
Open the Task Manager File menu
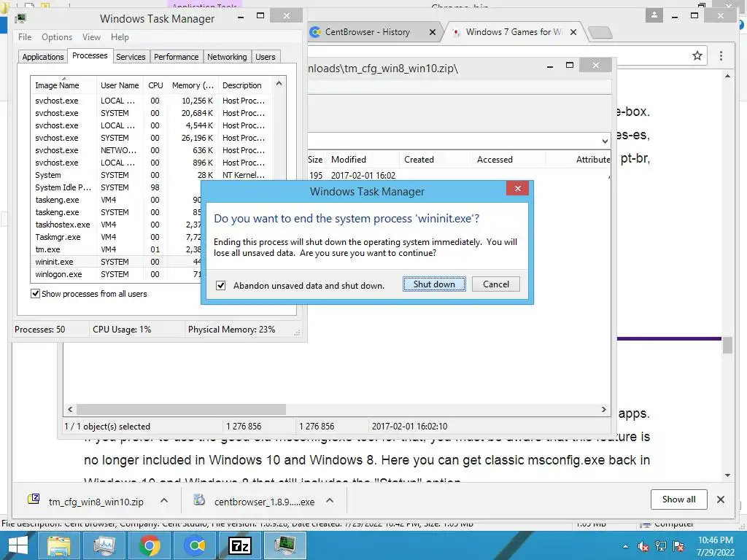click(x=25, y=37)
